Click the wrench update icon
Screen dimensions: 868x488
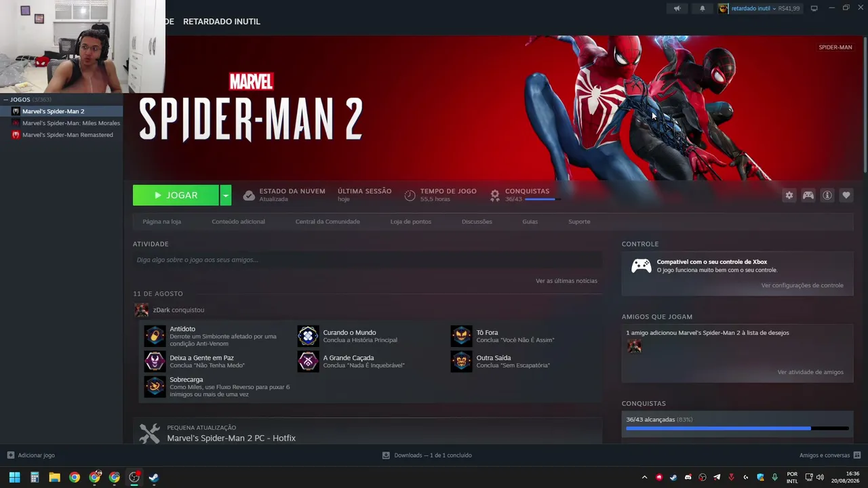149,433
